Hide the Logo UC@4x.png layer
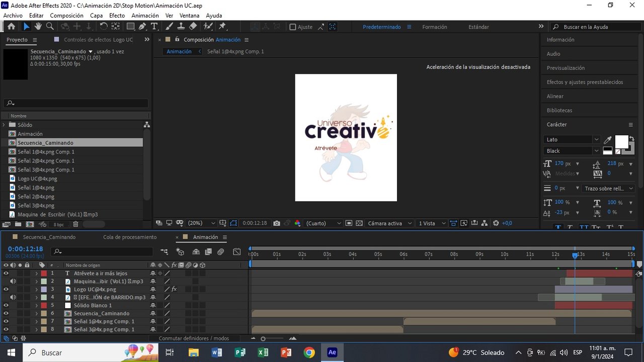This screenshot has height=362, width=644. click(6, 290)
